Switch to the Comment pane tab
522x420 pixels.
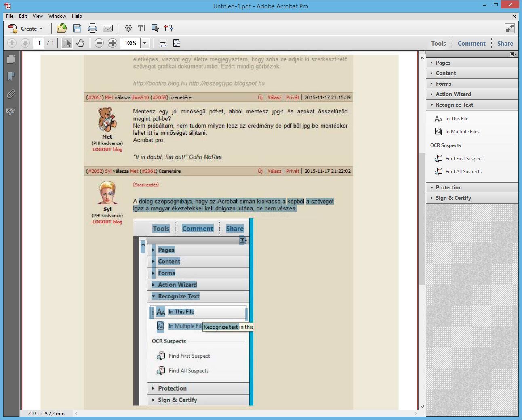[x=471, y=43]
